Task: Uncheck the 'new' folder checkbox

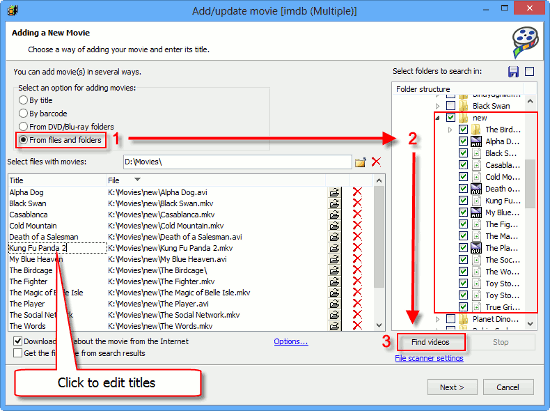Action: click(450, 117)
